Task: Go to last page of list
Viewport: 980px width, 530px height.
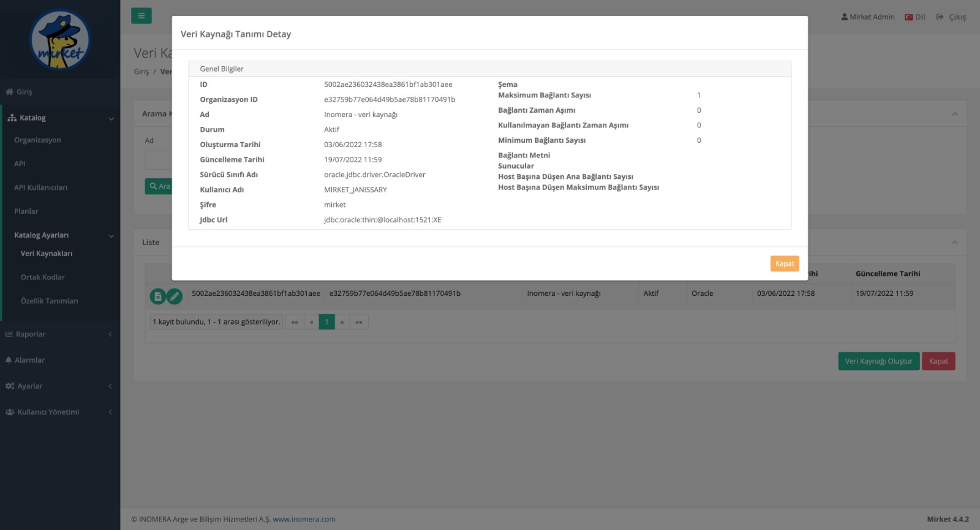Action: pos(359,322)
